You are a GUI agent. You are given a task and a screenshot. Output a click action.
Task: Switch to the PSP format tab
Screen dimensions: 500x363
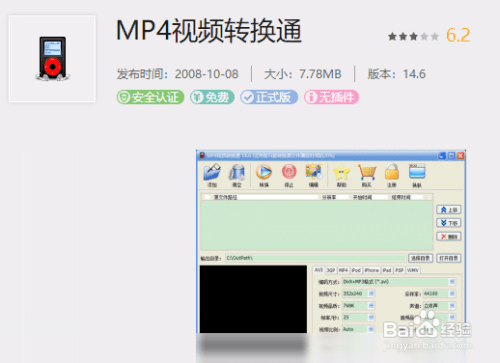point(399,270)
